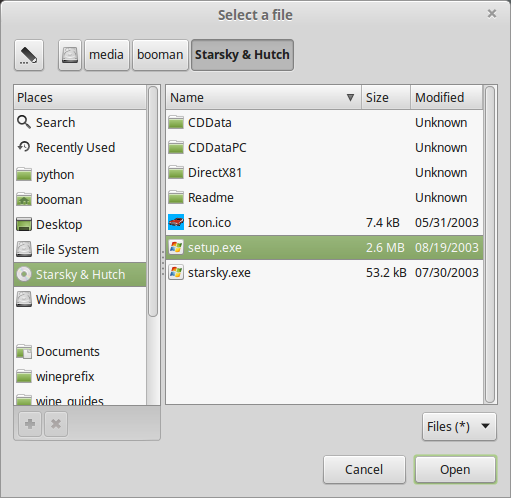Select setup.exe file name

(215, 248)
